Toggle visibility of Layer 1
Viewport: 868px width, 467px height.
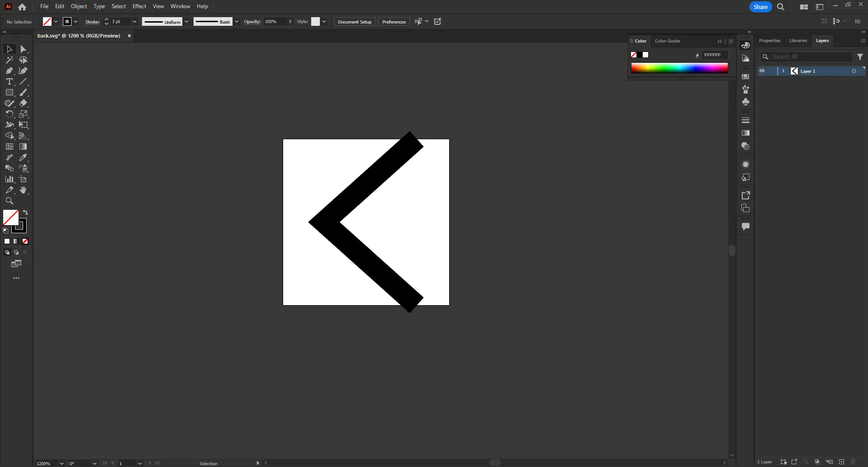pos(763,71)
